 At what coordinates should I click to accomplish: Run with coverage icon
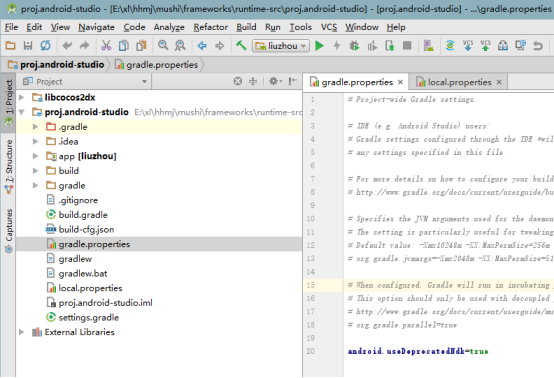[x=372, y=46]
